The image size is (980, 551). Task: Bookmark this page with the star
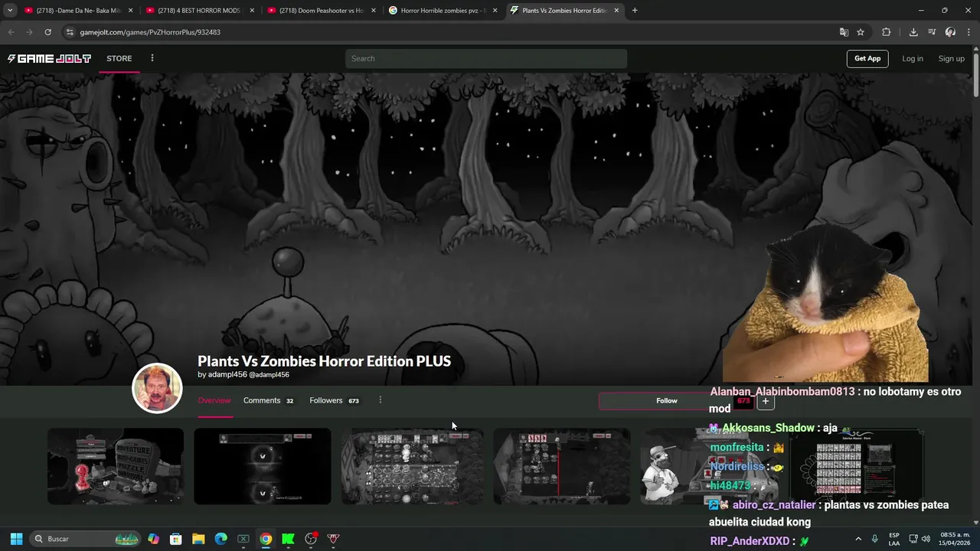click(861, 32)
